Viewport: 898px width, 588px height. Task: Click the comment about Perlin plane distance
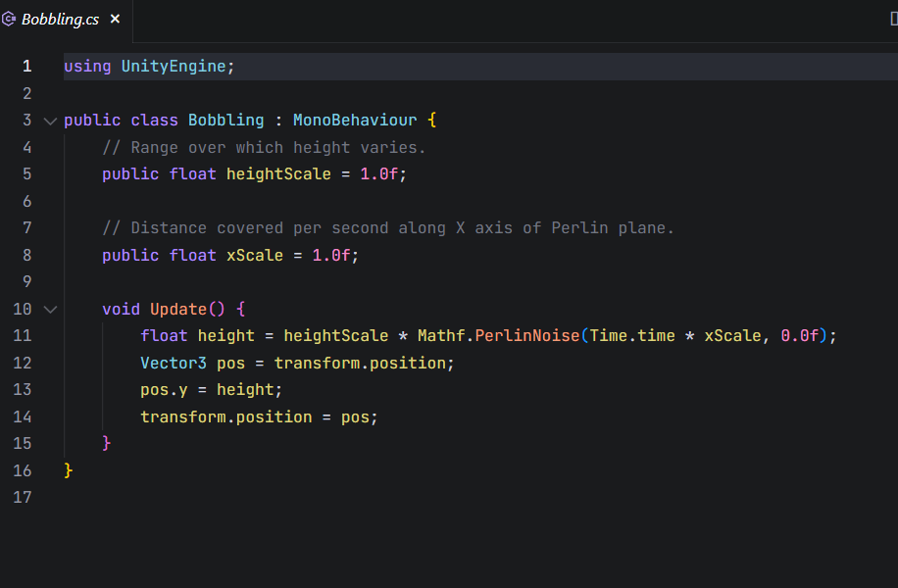tap(388, 228)
